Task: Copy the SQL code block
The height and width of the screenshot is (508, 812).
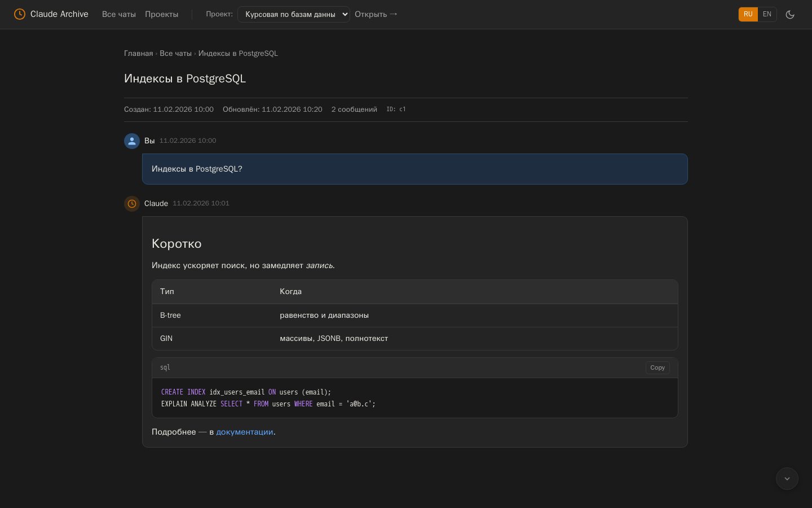Action: (x=657, y=367)
